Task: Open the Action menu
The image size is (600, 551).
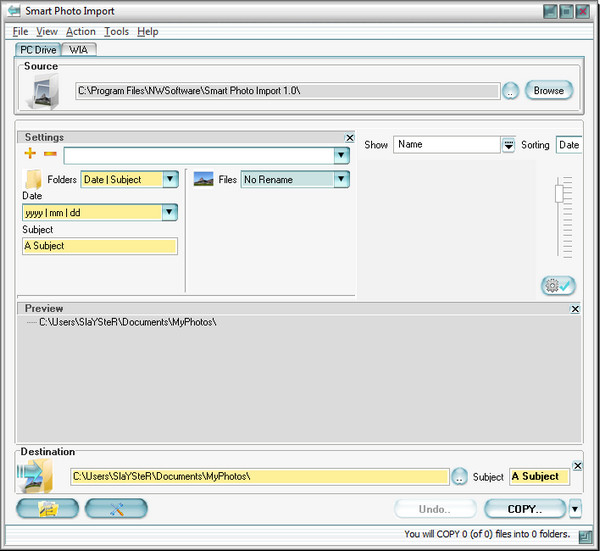Action: pyautogui.click(x=80, y=32)
